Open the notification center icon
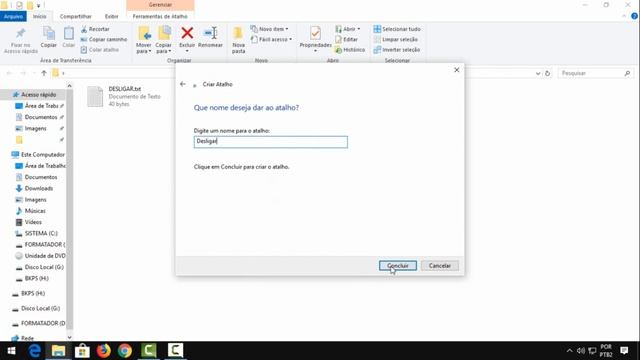Screen dimensions: 640x360 pos(624,351)
